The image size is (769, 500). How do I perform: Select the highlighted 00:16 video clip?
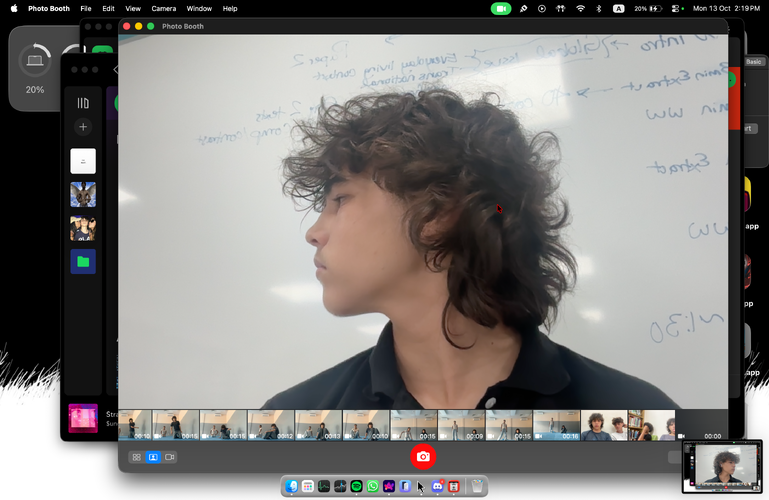[556, 425]
